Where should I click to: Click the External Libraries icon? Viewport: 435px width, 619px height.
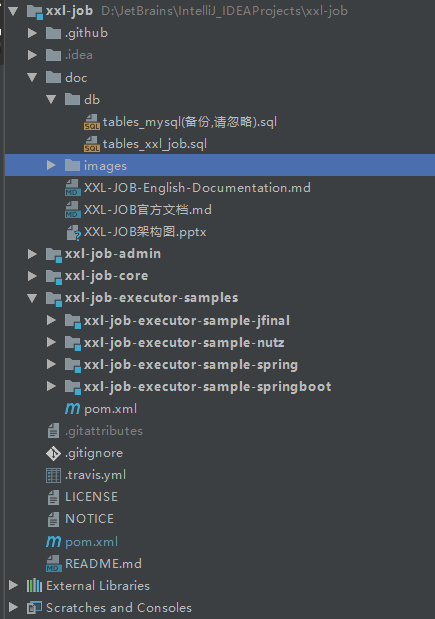pos(34,585)
